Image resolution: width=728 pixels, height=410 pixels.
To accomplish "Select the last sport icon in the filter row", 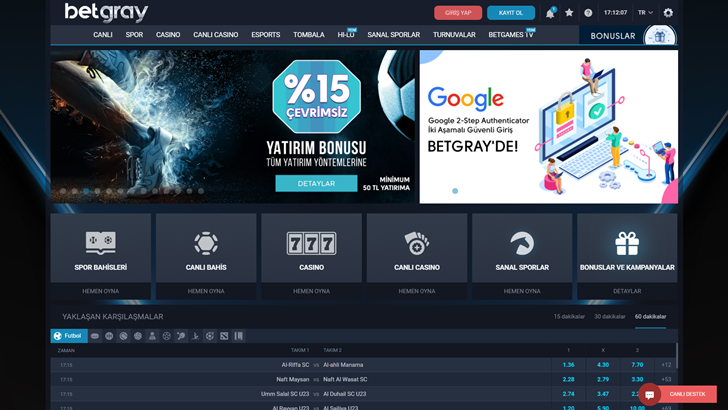I will pyautogui.click(x=239, y=336).
